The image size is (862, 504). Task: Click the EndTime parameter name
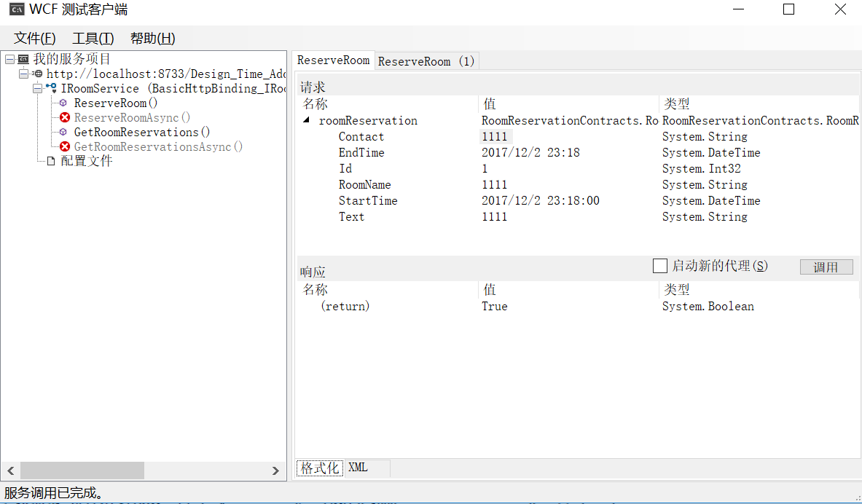(361, 152)
